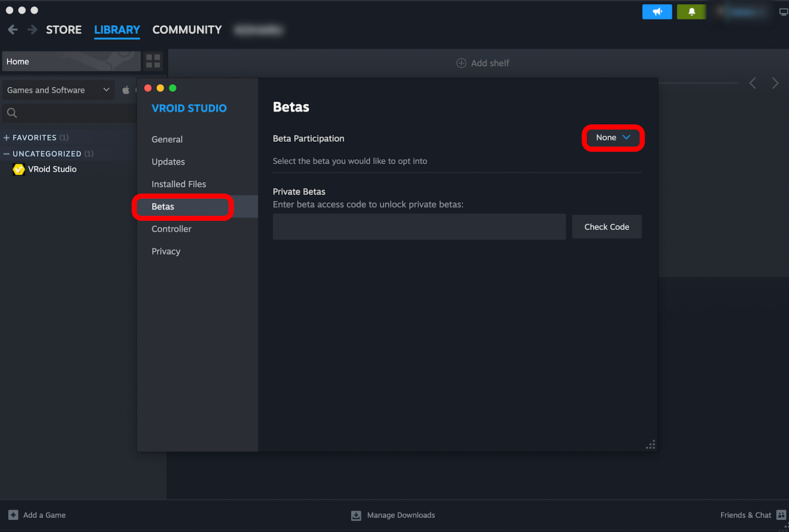Click the Beta Participation label

(309, 139)
